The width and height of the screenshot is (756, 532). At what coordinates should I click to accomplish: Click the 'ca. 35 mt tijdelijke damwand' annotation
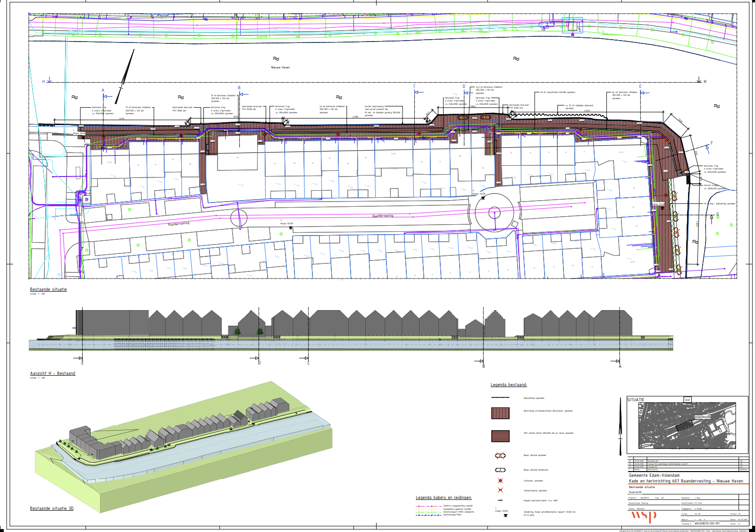(580, 107)
